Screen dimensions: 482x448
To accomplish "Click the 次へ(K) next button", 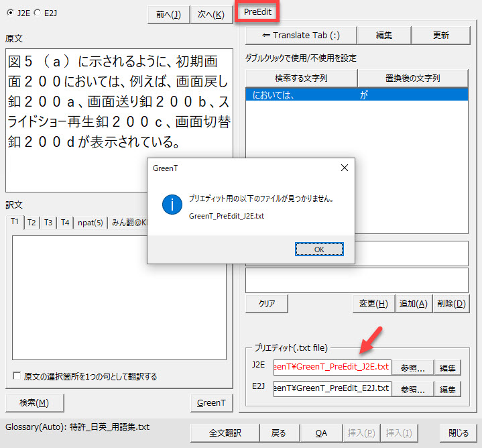I will pyautogui.click(x=211, y=15).
